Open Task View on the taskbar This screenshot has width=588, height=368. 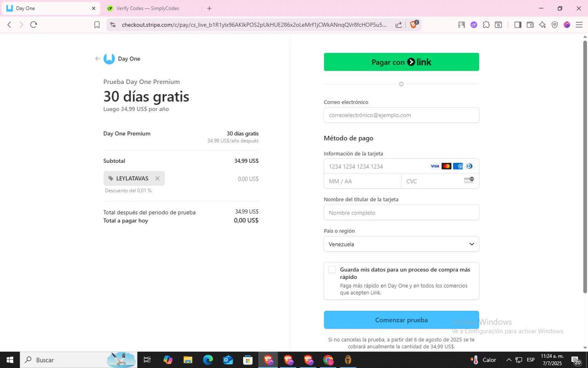point(147,360)
